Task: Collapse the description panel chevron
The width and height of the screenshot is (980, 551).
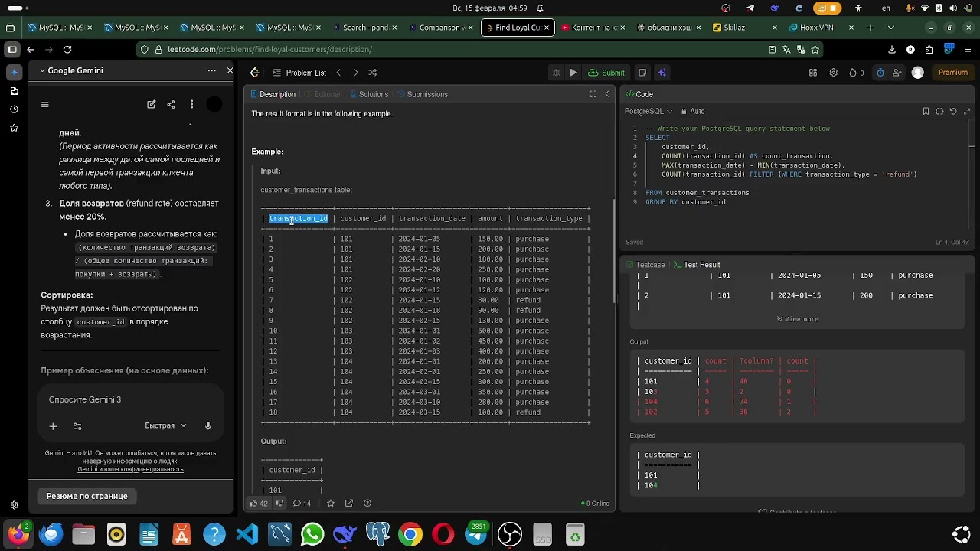Action: point(607,94)
